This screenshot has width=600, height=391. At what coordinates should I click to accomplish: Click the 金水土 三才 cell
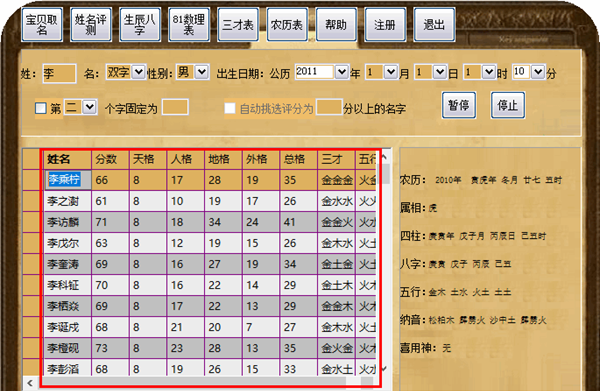tap(336, 368)
